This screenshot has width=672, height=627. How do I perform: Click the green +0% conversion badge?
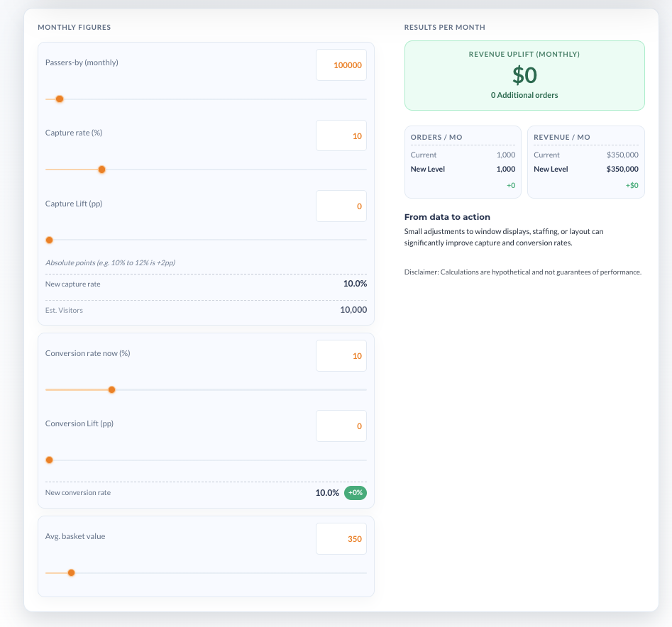coord(356,493)
